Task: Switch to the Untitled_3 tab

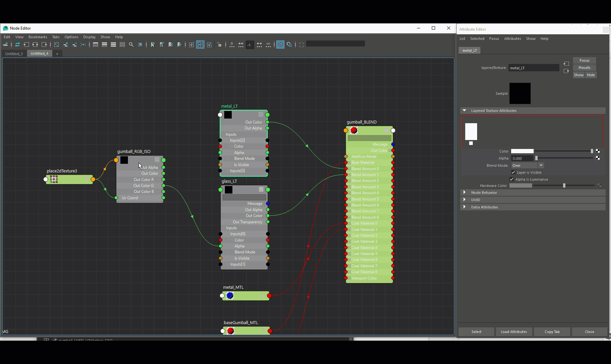Action: click(x=14, y=54)
